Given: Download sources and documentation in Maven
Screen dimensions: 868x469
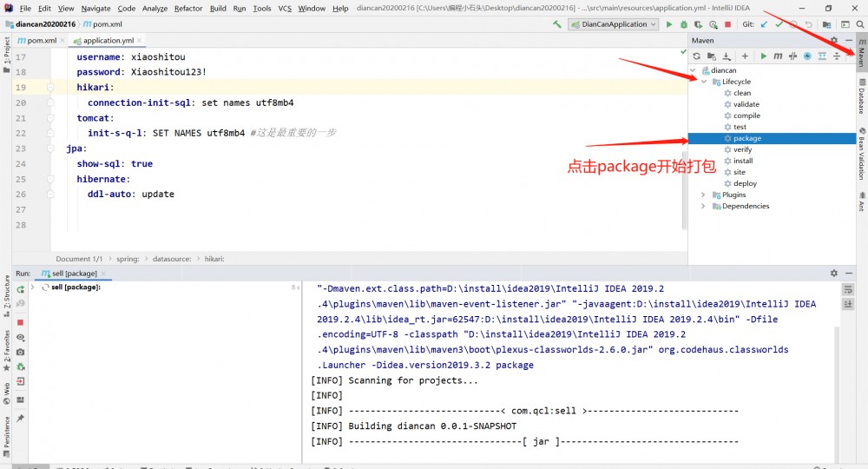Looking at the screenshot, I should pos(727,56).
